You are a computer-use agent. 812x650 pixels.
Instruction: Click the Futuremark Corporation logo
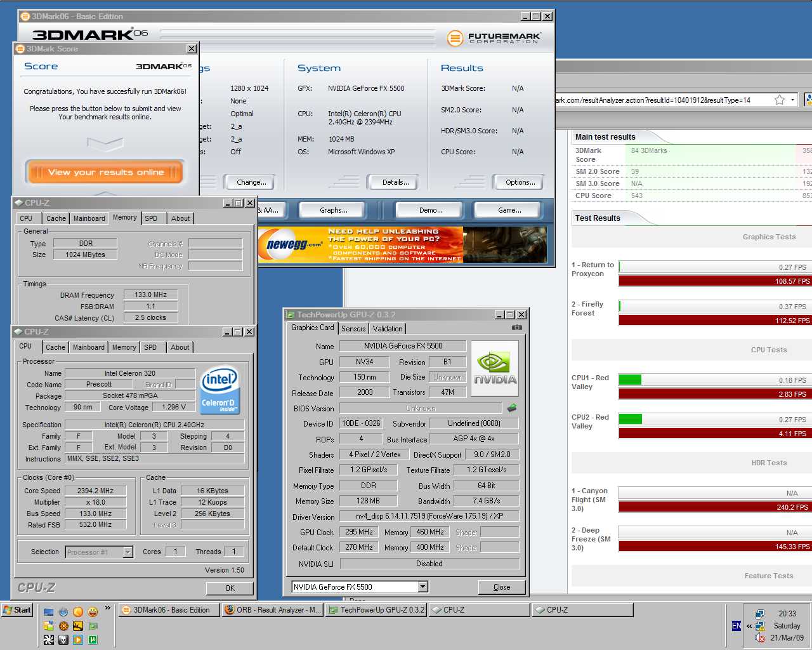[494, 38]
